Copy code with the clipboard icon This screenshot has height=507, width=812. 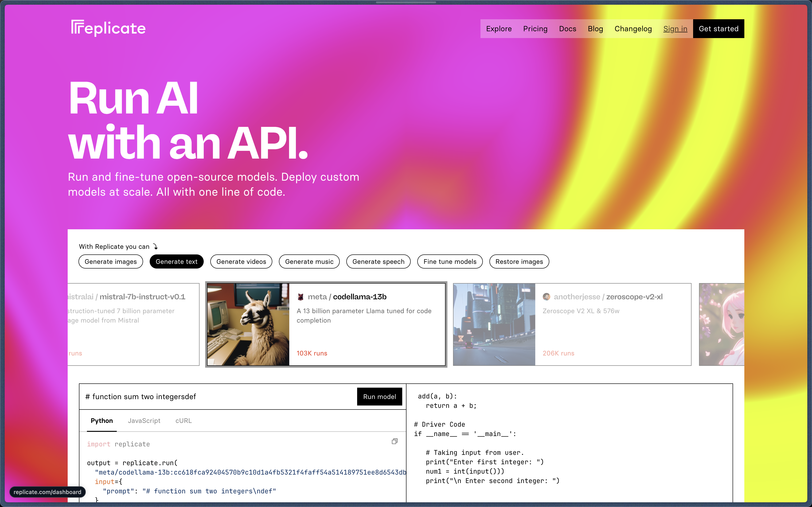click(394, 441)
